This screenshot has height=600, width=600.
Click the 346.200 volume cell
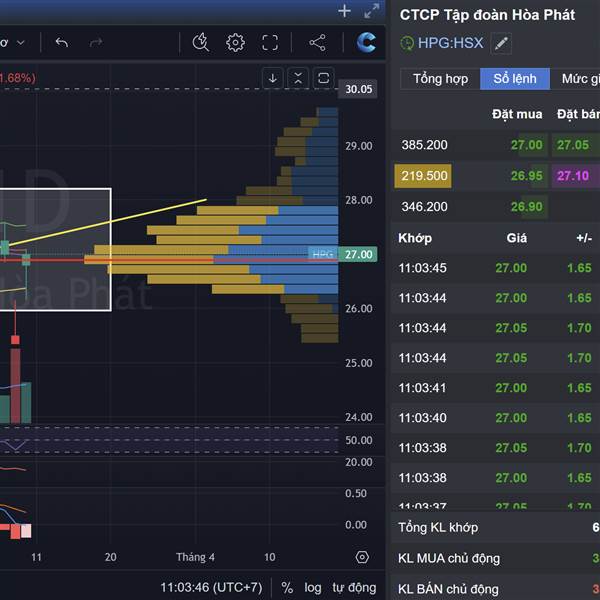tap(424, 207)
